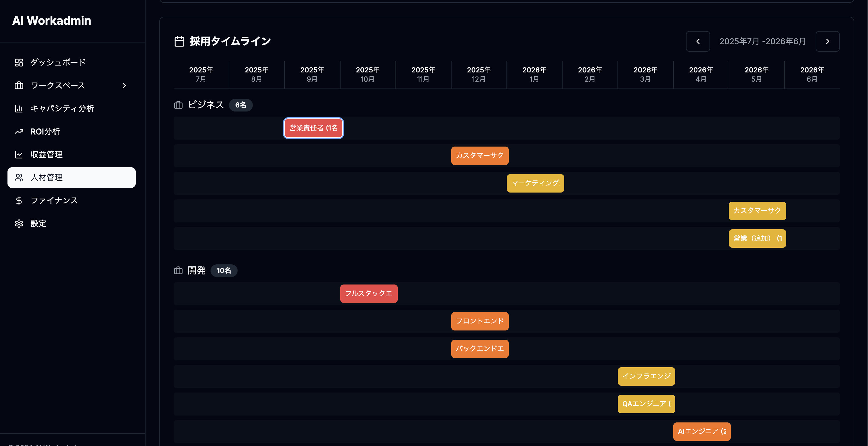
Task: Click the 2026年3月 column header
Action: click(x=646, y=74)
